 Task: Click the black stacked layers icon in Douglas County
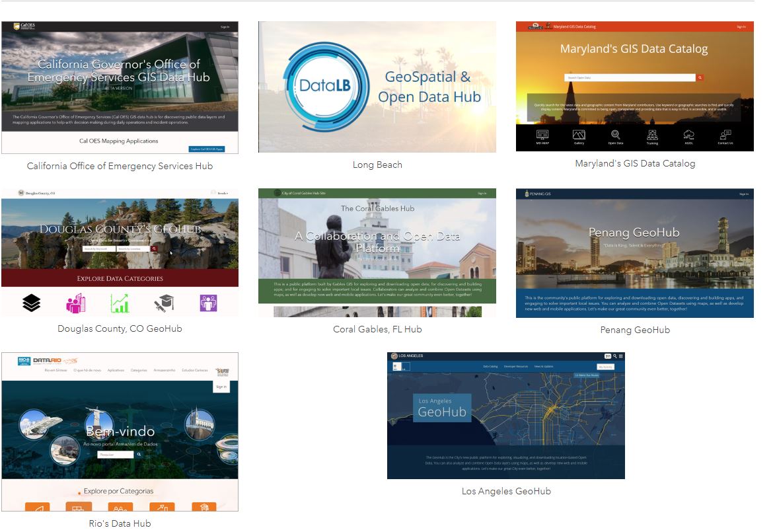(x=31, y=303)
